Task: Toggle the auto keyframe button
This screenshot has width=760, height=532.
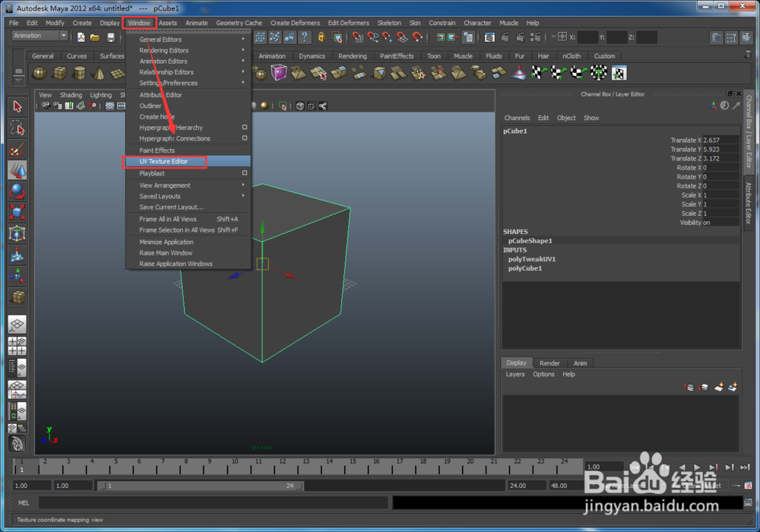Action: click(736, 486)
